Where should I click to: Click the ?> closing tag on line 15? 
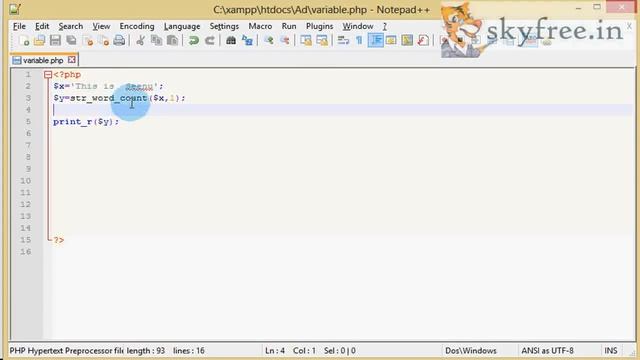point(59,240)
